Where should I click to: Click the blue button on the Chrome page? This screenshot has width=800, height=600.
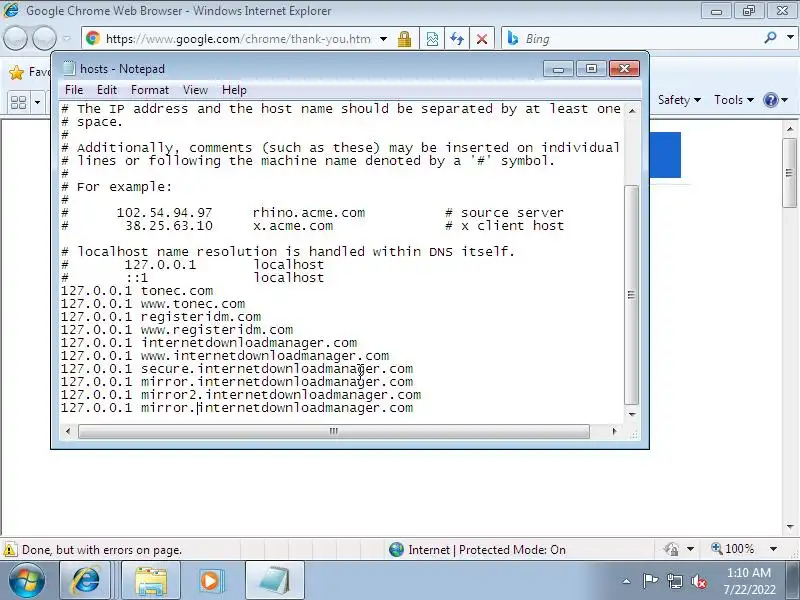point(665,155)
